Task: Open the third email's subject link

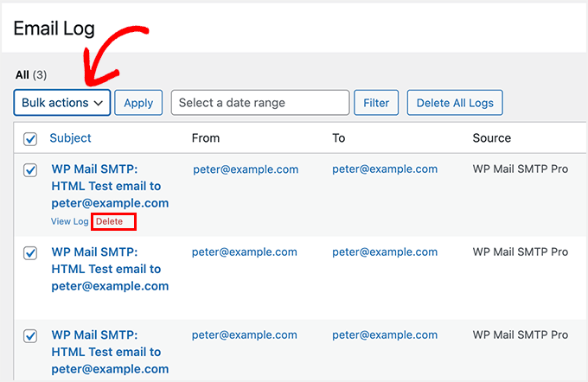Action: (x=110, y=352)
